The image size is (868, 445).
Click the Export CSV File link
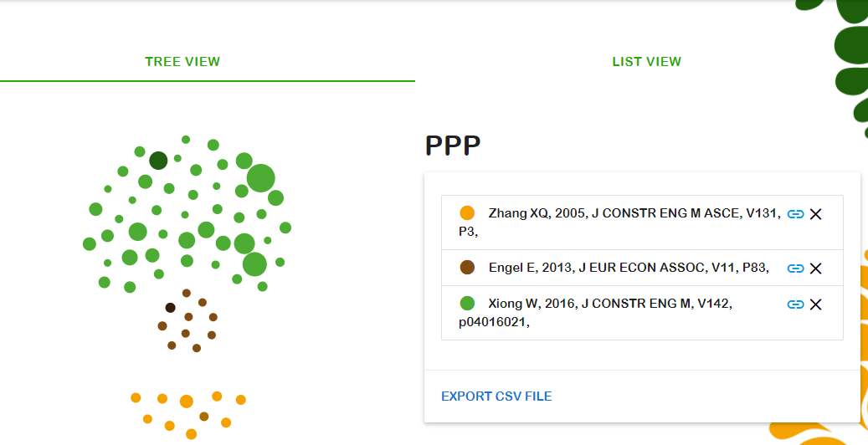[x=496, y=396]
